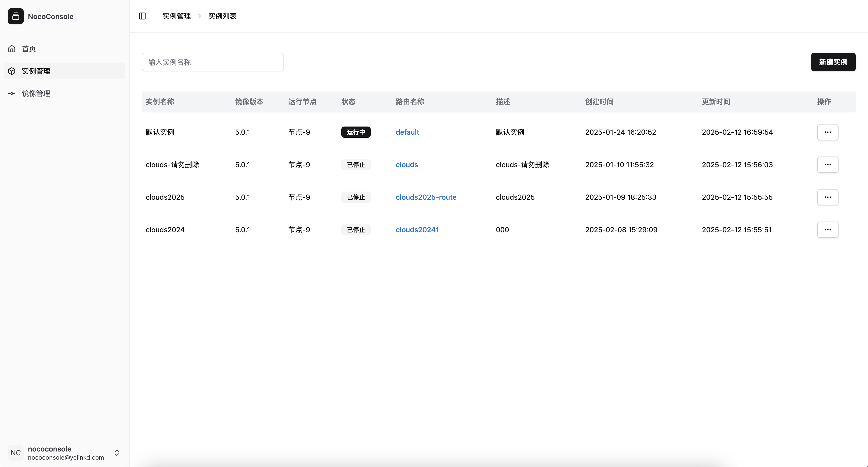Image resolution: width=868 pixels, height=467 pixels.
Task: Open actions menu for 默认实例 row
Action: [827, 132]
